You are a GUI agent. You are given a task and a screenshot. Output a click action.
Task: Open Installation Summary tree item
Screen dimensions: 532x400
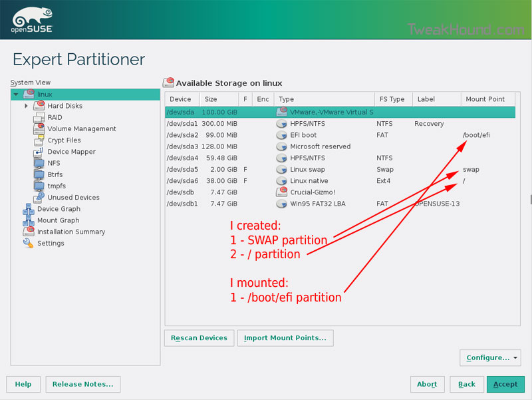click(x=71, y=232)
